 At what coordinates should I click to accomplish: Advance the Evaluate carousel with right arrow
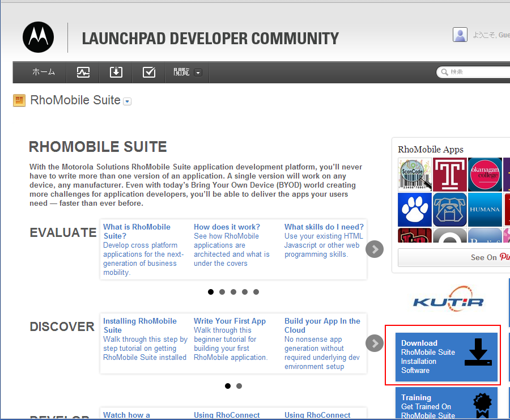[375, 249]
